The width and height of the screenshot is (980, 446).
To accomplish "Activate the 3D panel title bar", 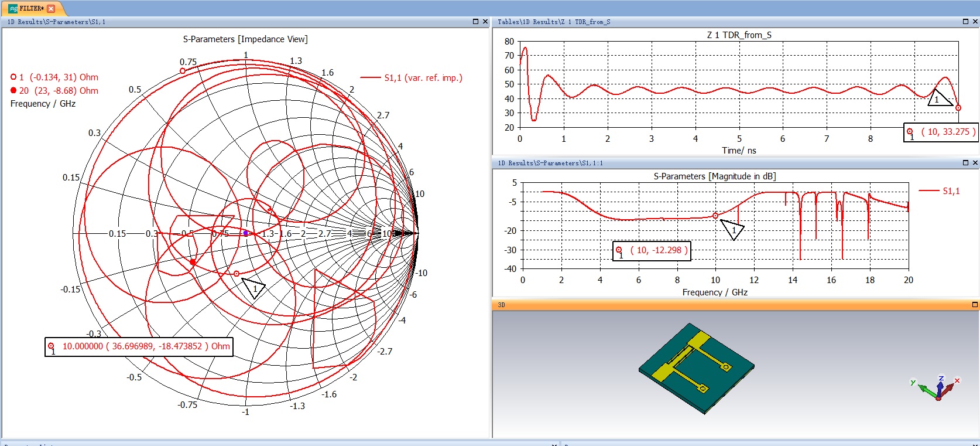I will pyautogui.click(x=736, y=305).
